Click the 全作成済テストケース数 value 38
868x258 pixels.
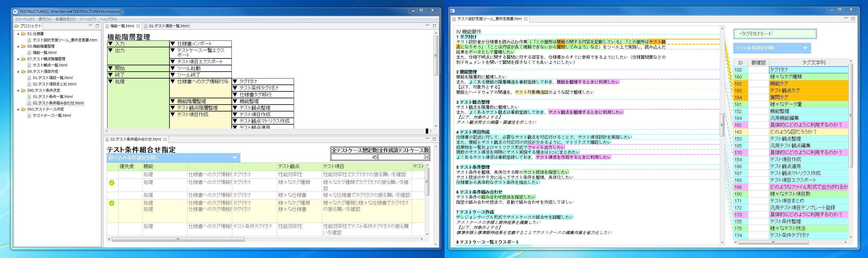[x=404, y=157]
